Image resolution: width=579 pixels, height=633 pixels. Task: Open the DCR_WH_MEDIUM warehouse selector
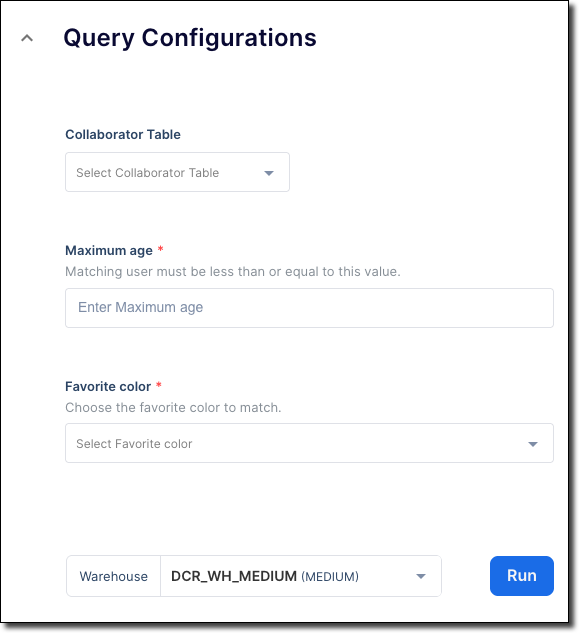coord(301,576)
